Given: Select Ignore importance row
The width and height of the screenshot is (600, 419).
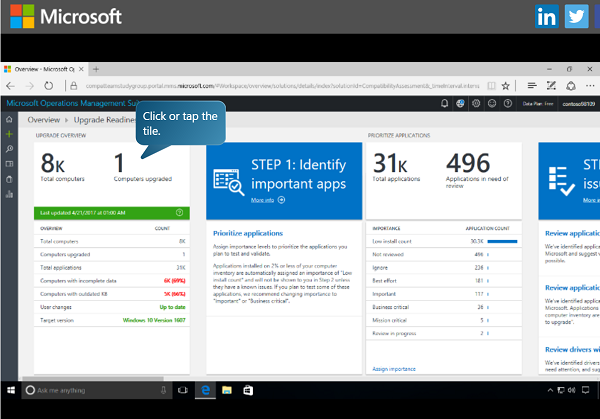Looking at the screenshot, I should point(444,268).
